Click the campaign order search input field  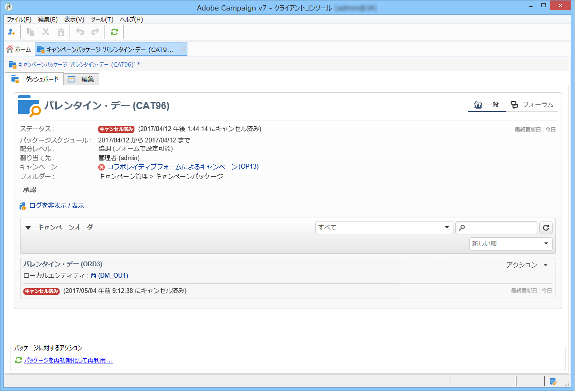coord(496,228)
